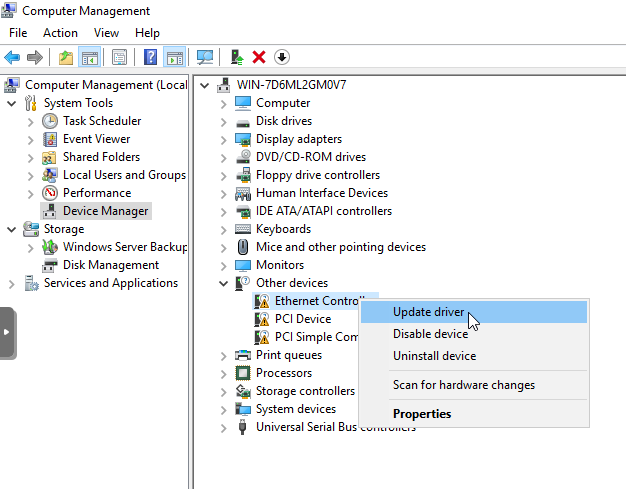Click the Universal Serial Bus plug icon
The width and height of the screenshot is (626, 489).
coord(242,427)
